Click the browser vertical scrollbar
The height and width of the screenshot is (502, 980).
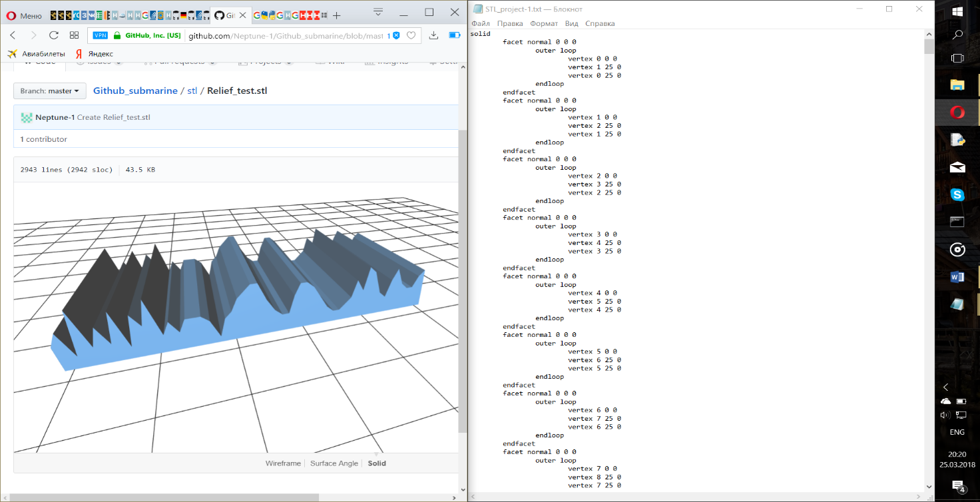coord(463,280)
